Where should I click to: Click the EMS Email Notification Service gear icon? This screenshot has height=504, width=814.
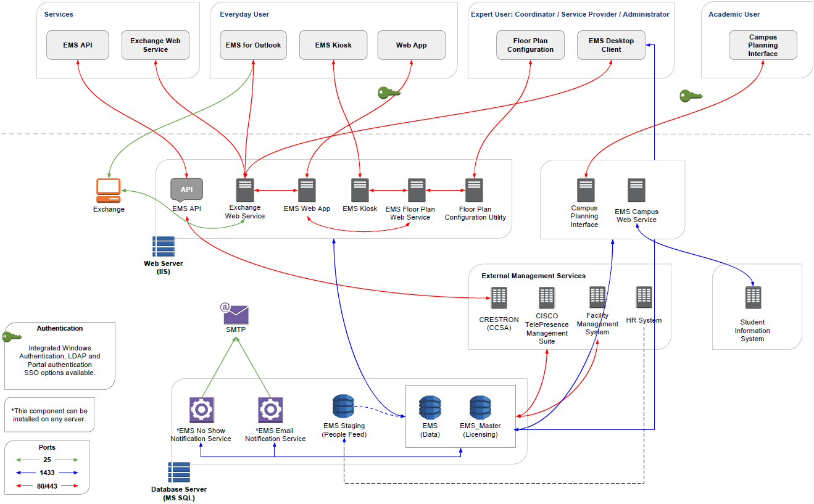[270, 410]
